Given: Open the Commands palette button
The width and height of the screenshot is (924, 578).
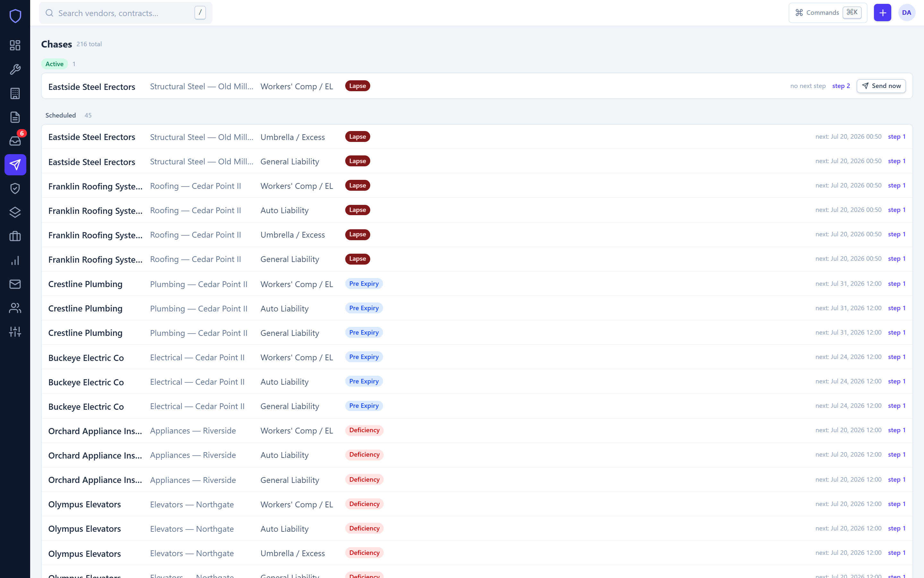Looking at the screenshot, I should point(828,13).
